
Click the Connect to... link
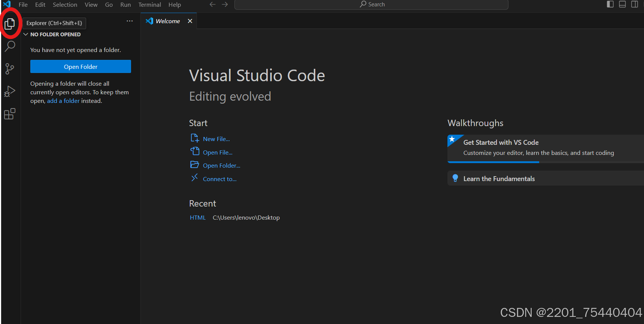tap(220, 179)
